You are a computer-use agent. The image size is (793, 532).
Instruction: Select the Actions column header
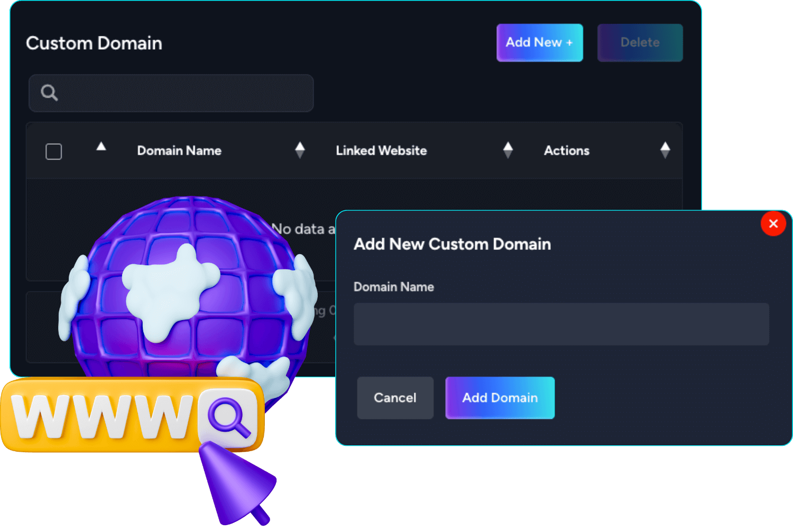click(567, 151)
